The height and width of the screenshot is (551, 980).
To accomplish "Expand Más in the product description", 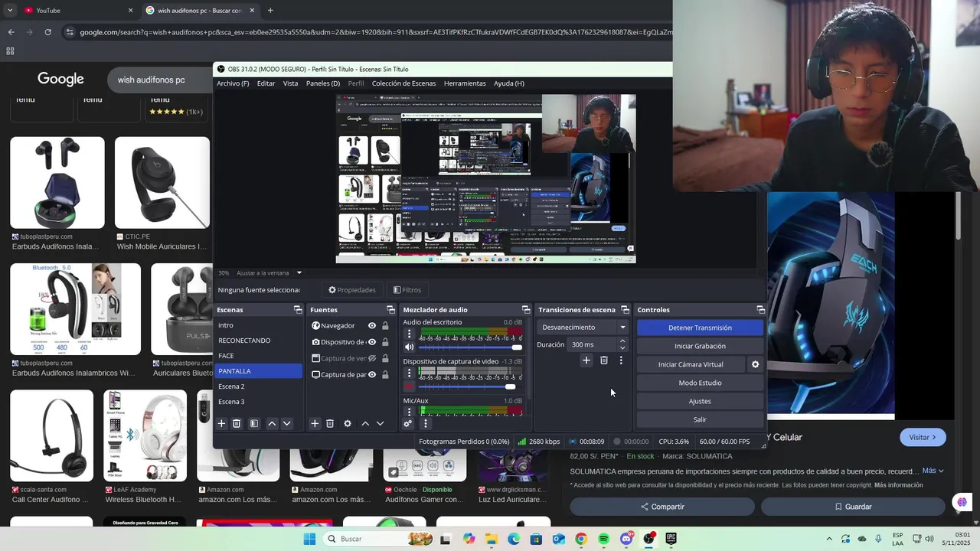I will (933, 471).
